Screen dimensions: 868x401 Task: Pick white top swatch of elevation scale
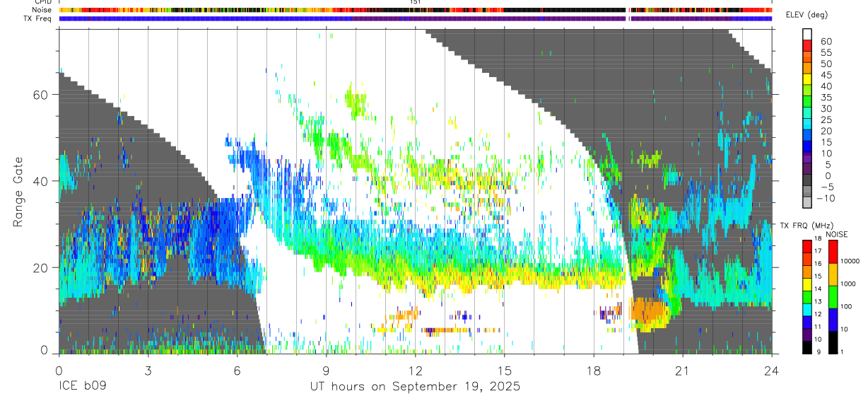pos(807,35)
